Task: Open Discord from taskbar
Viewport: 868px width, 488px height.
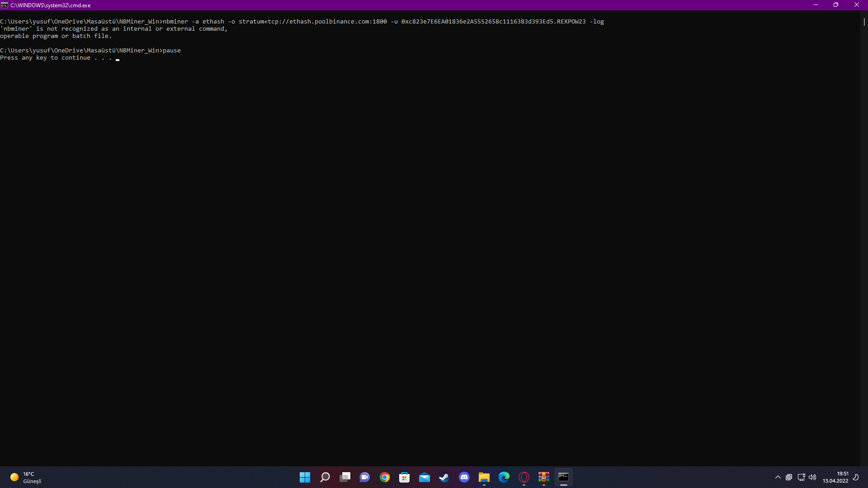Action: (464, 477)
